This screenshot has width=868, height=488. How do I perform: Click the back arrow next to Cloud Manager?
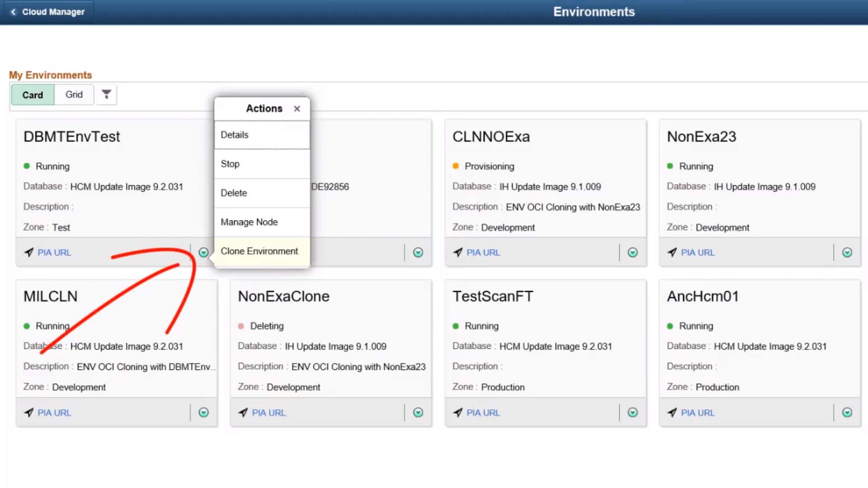(x=13, y=12)
